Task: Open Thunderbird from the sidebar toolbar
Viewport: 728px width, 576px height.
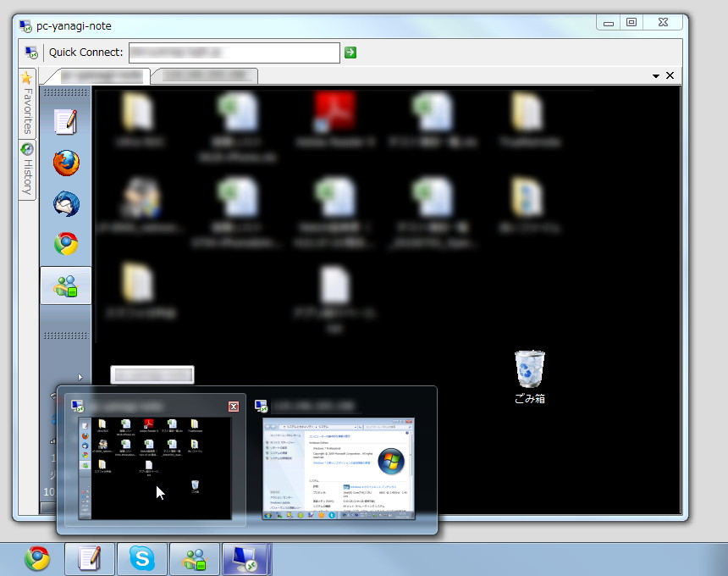Action: click(x=66, y=204)
